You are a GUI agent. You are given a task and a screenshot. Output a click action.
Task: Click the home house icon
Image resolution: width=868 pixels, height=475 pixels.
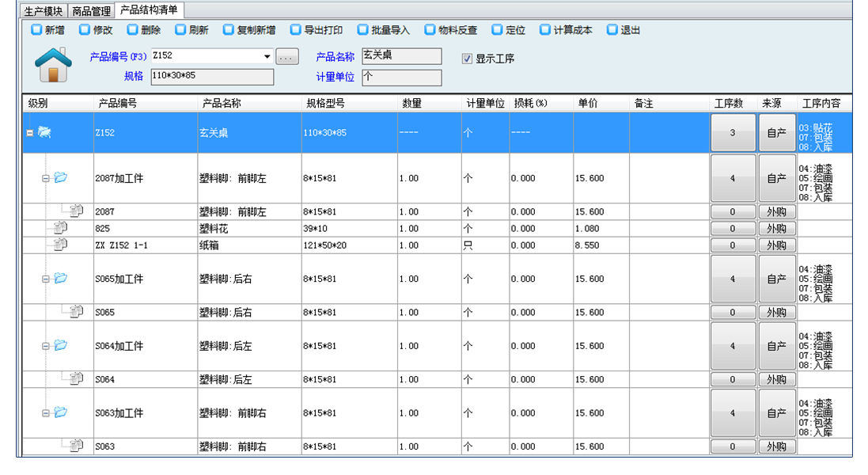point(55,65)
